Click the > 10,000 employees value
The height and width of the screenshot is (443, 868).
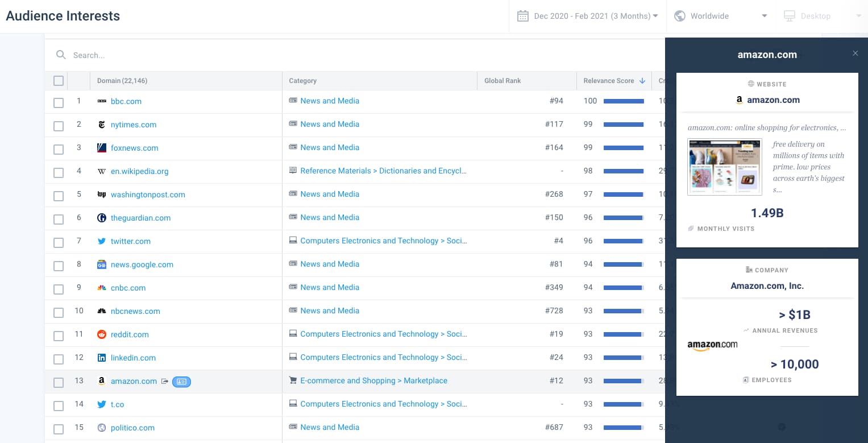point(795,365)
